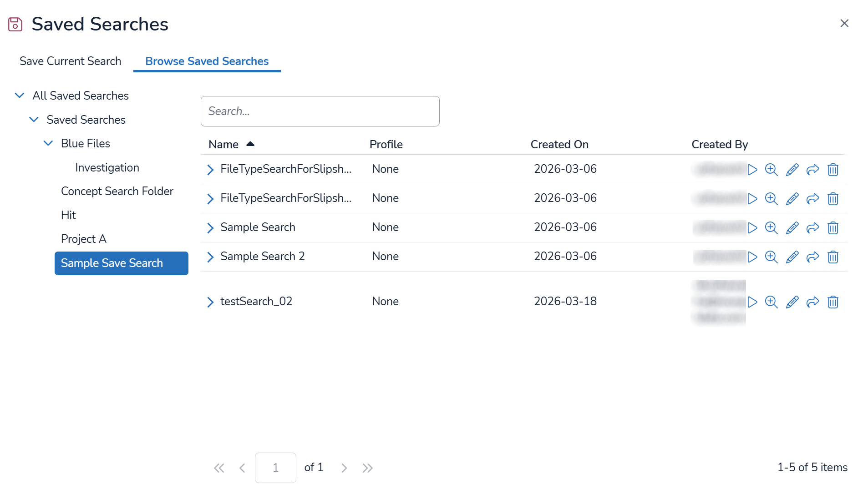
Task: Edit Sample Search 2 with the pencil
Action: click(x=792, y=257)
